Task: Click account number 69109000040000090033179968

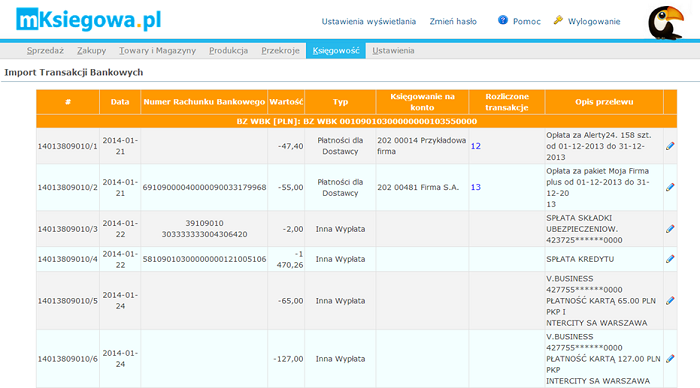Action: click(204, 187)
